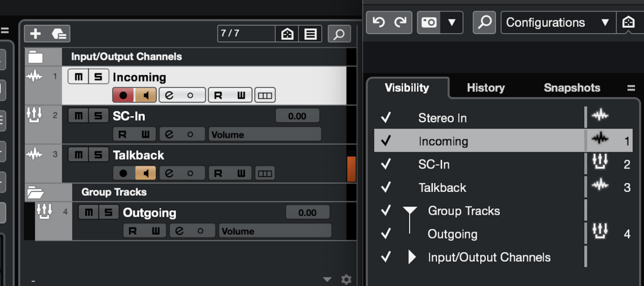
Task: Open channel settings 'e' on Incoming track
Action: point(169,95)
